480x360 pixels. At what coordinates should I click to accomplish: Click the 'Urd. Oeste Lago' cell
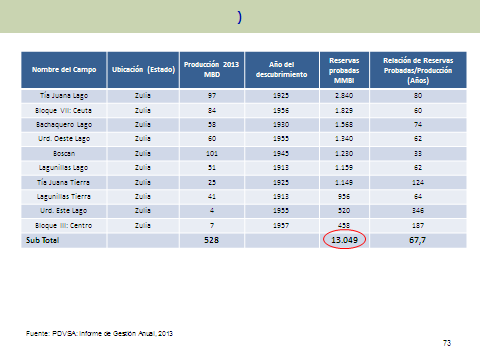point(64,139)
